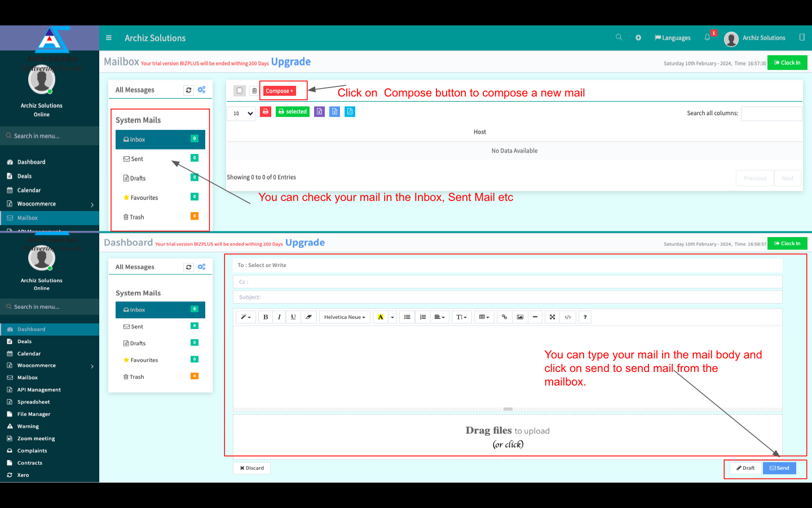Toggle the hamburger sidebar menu
The image size is (812, 508).
pos(109,38)
